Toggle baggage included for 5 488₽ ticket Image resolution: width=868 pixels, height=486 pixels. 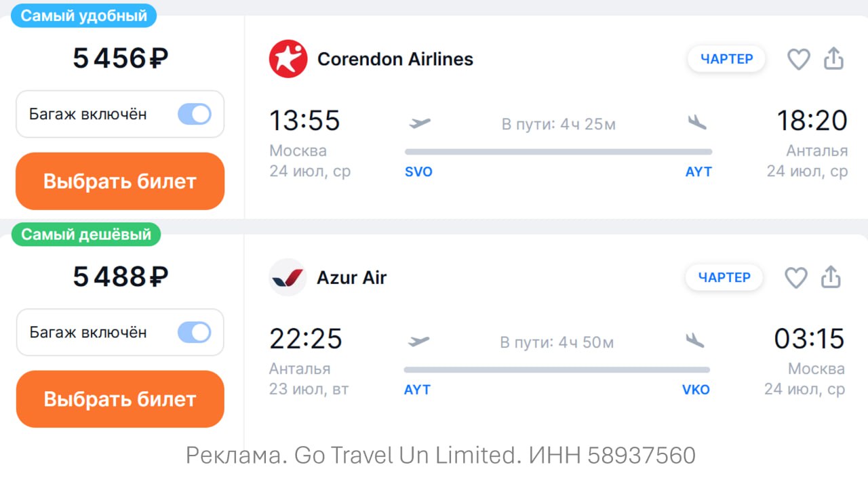point(195,332)
